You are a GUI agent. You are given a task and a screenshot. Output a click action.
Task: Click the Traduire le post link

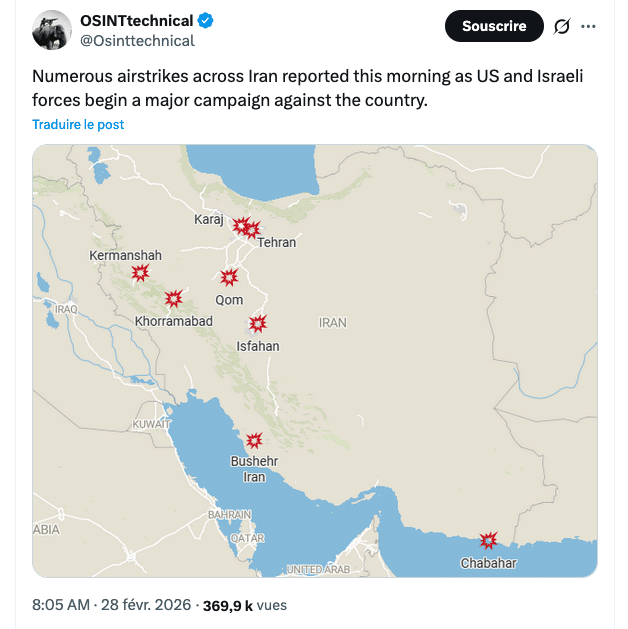[x=78, y=125]
